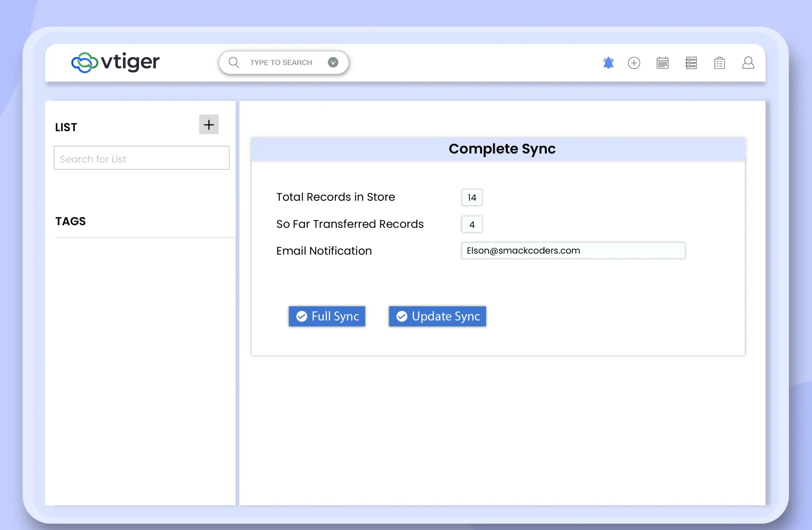Edit the Email Notification address field

tap(573, 251)
